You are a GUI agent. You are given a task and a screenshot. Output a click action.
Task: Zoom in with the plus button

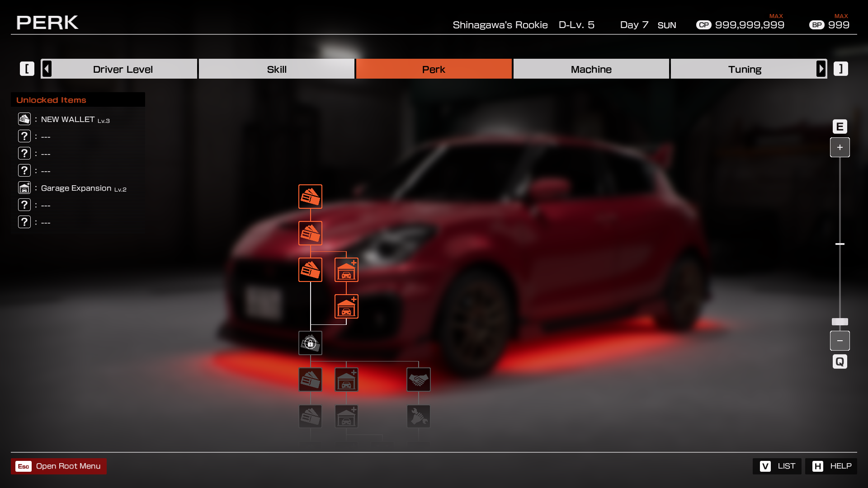coord(840,147)
